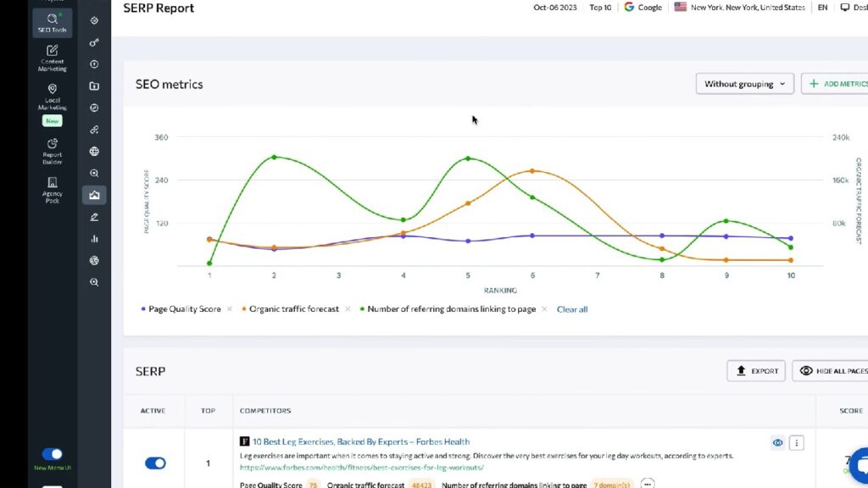Screen dimensions: 868x488
Task: Click the SCORE column header
Action: point(851,411)
